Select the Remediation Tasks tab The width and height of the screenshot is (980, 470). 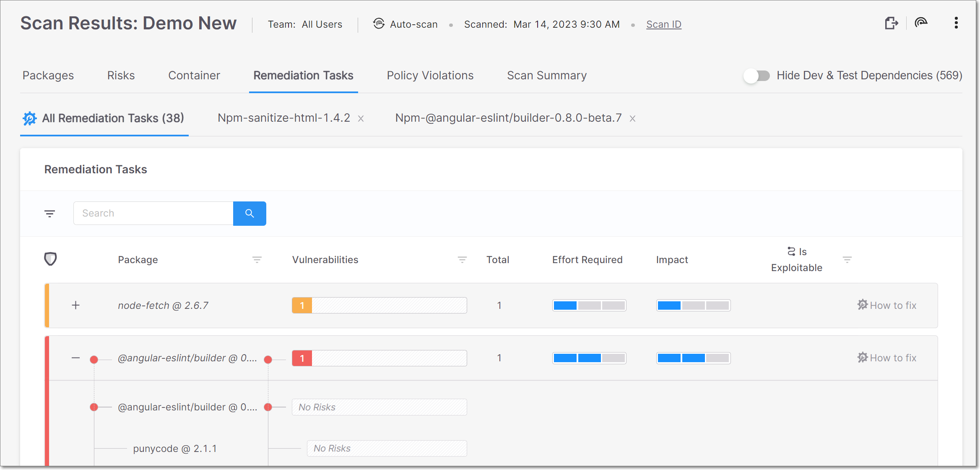[x=303, y=76]
